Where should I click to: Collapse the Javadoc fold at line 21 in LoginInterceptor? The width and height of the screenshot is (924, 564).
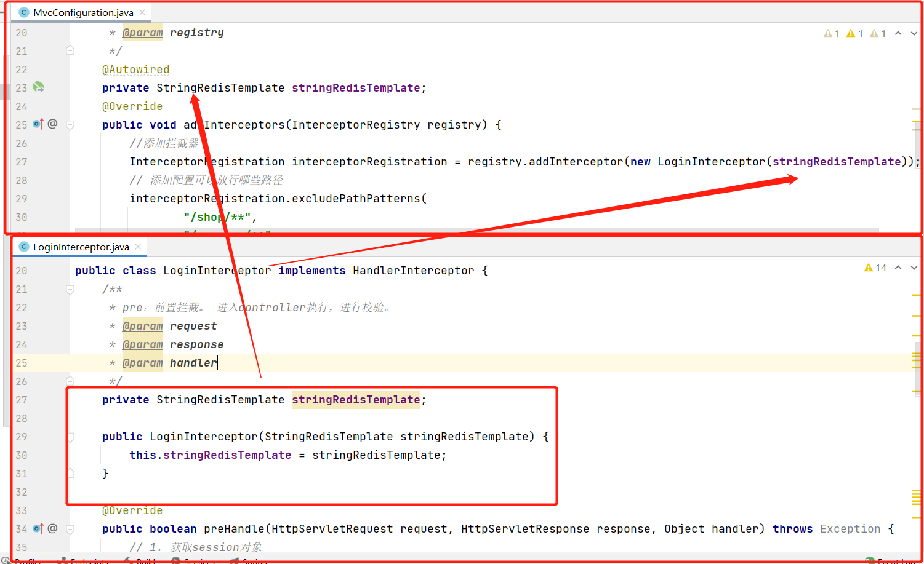click(x=70, y=289)
